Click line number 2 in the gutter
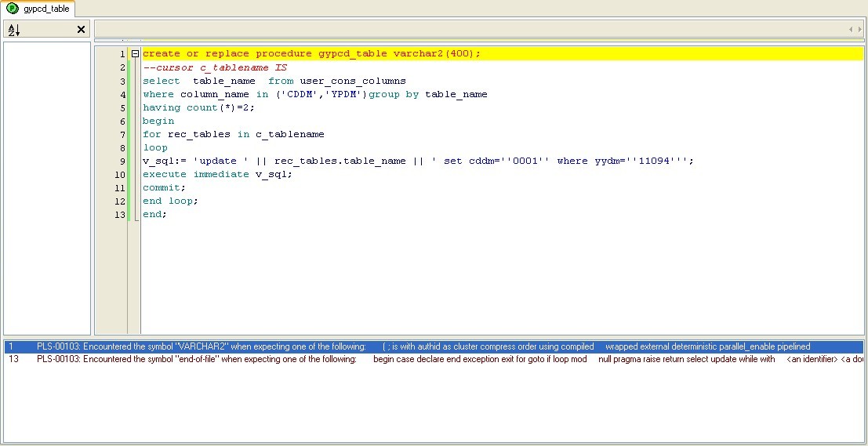The width and height of the screenshot is (868, 446). point(122,67)
